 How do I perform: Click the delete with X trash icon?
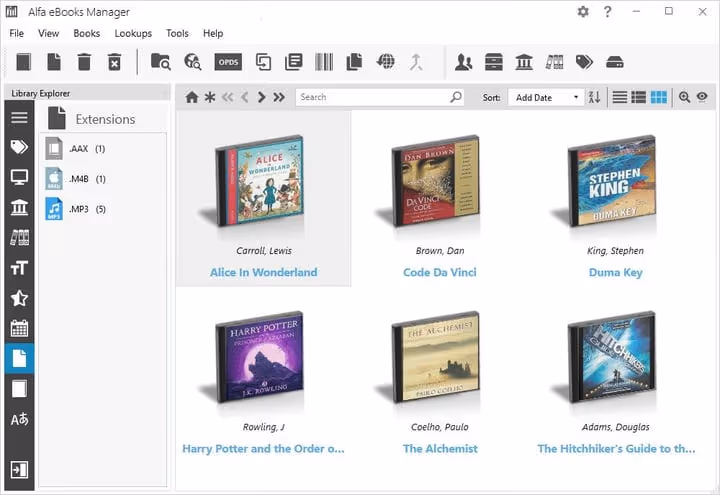tap(114, 62)
